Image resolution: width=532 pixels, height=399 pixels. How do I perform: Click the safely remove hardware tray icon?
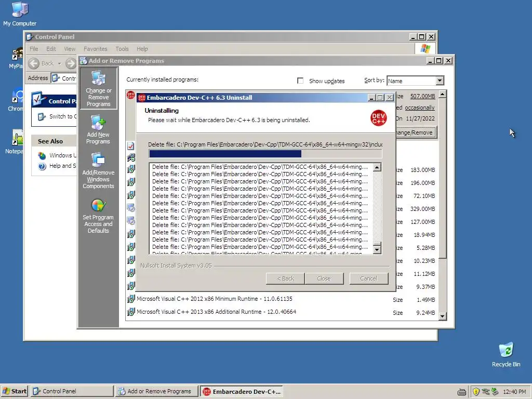coord(495,392)
